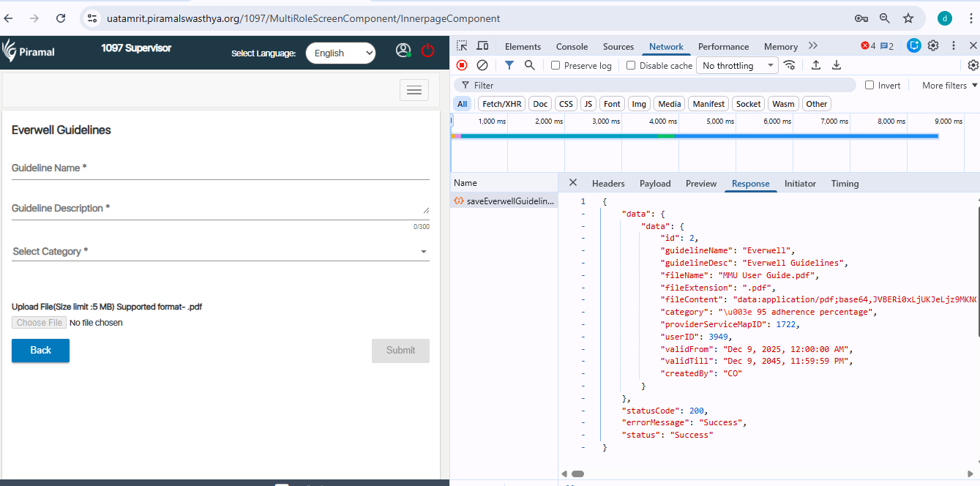The image size is (980, 486).
Task: Expand the Select Category dropdown
Action: (x=220, y=251)
